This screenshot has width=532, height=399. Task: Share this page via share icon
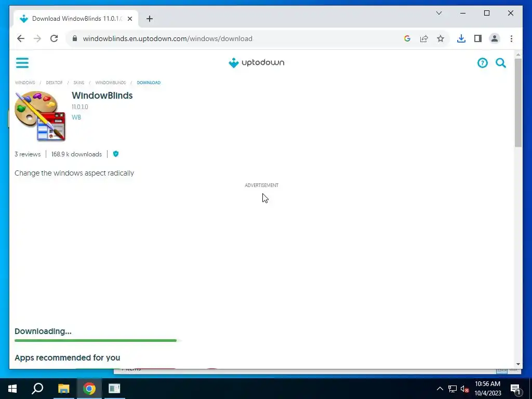coord(424,38)
